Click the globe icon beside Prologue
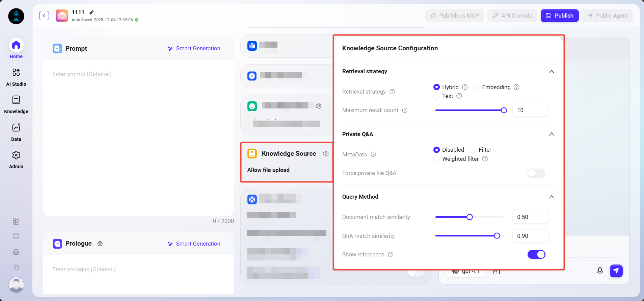 point(100,244)
